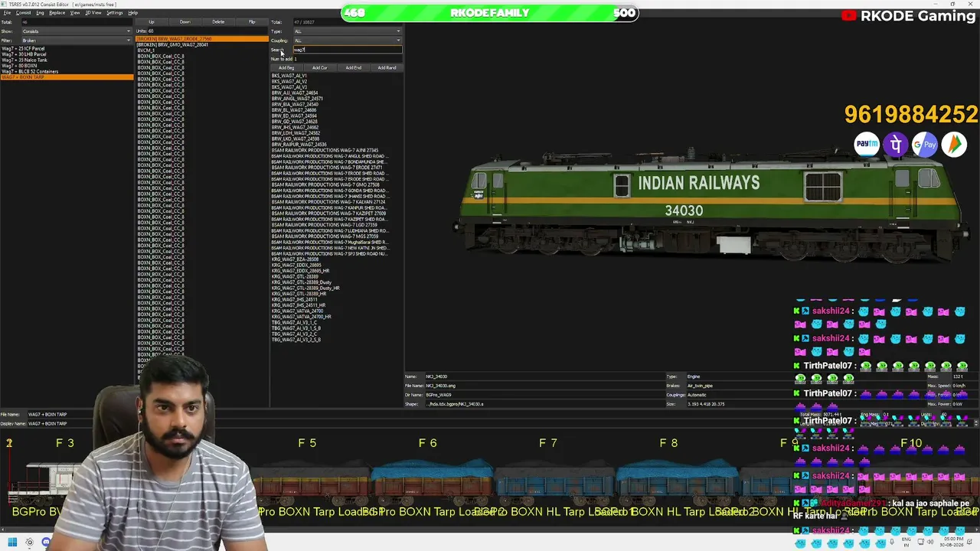Click the Flip button
Screen dimensions: 980x551
click(x=252, y=21)
